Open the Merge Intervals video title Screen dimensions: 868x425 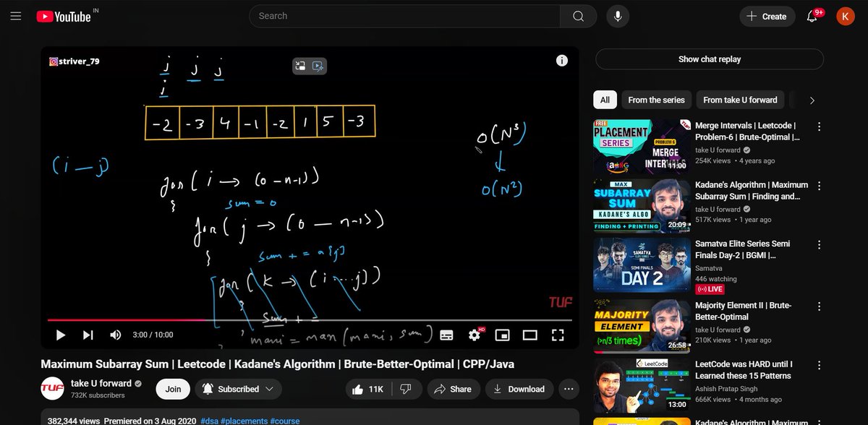747,131
